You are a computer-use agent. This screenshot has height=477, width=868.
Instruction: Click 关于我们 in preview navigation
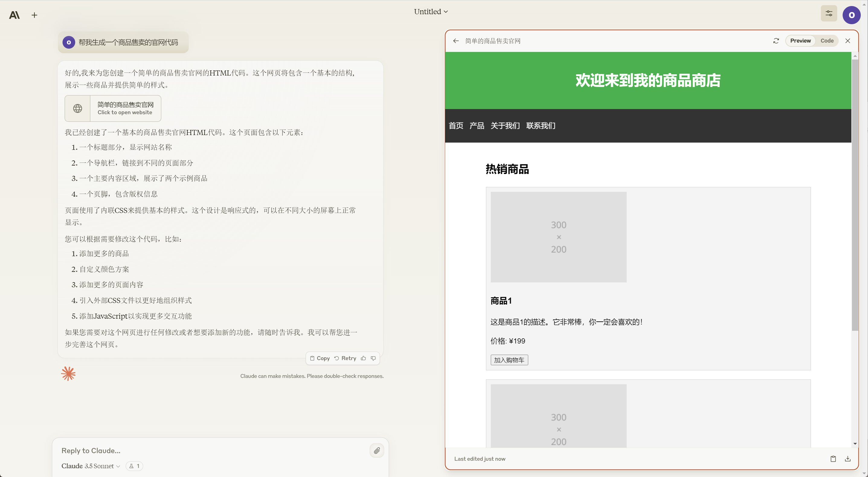[505, 126]
